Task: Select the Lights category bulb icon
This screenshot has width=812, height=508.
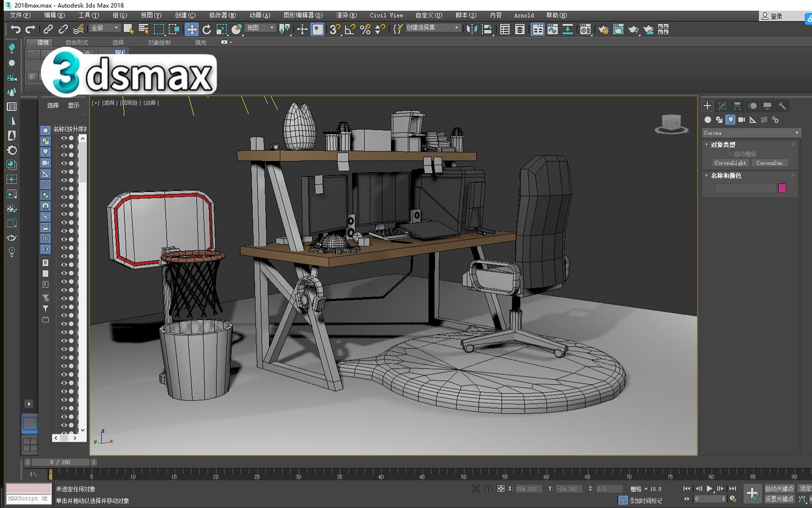Action: [x=730, y=120]
